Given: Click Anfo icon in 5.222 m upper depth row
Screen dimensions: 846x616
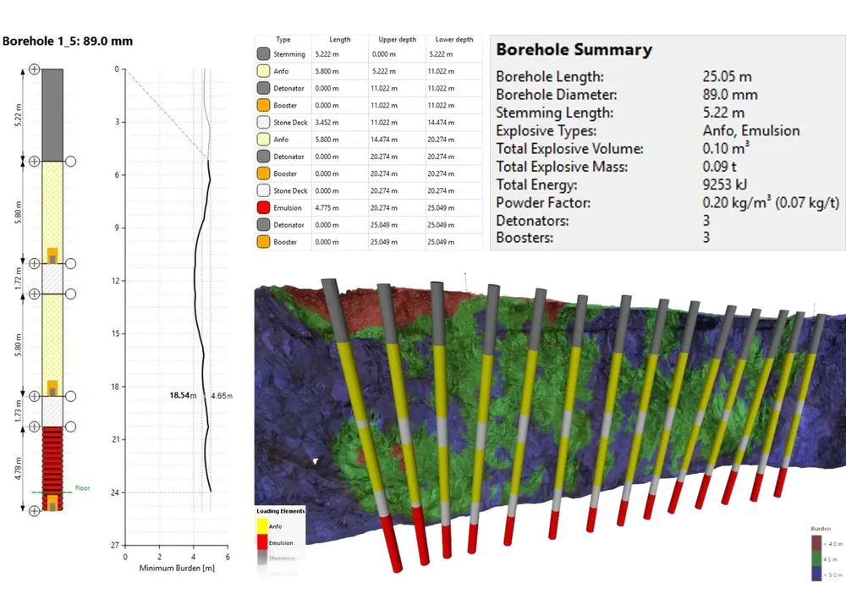Looking at the screenshot, I should point(263,71).
